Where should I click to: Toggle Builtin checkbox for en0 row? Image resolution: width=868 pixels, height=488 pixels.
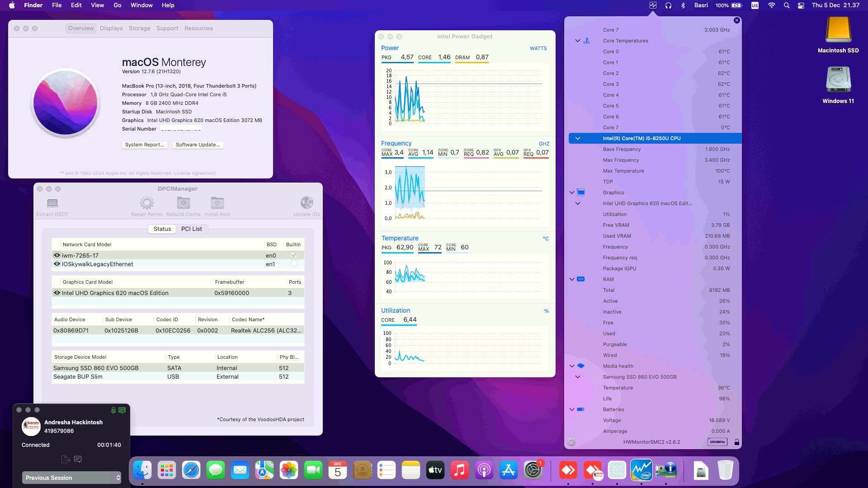point(294,255)
